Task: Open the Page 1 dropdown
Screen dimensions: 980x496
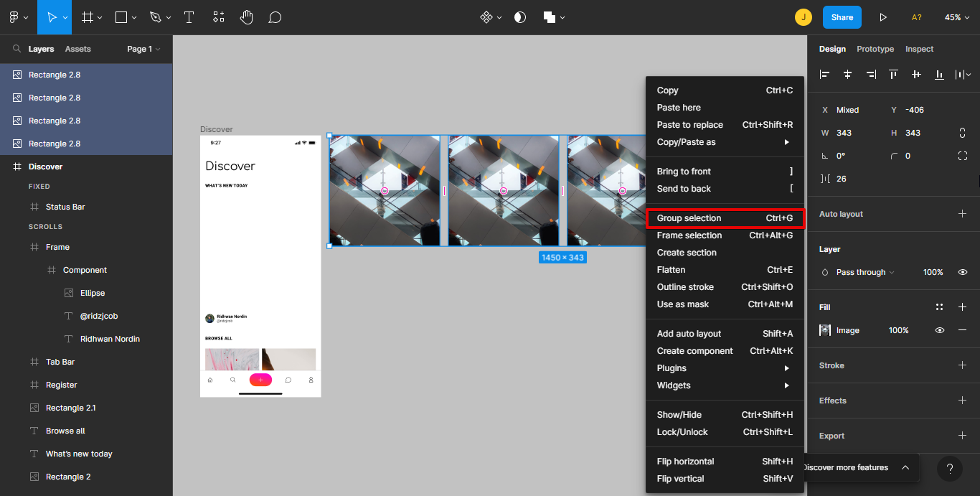Action: click(x=143, y=49)
